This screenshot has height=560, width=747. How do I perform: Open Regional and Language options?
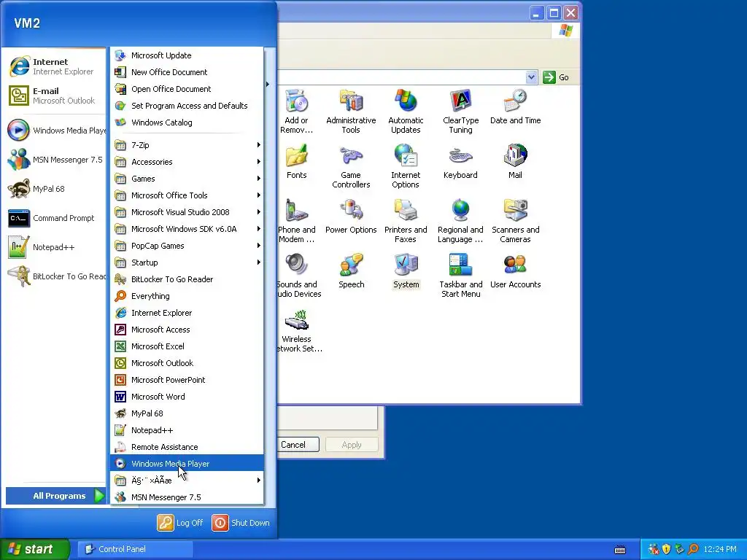coord(461,221)
